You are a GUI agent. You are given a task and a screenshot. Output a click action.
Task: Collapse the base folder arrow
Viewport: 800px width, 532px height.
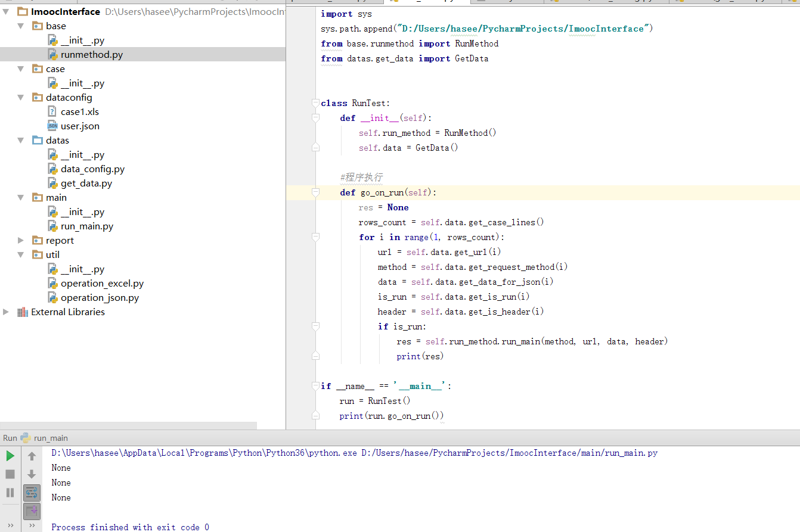click(21, 26)
